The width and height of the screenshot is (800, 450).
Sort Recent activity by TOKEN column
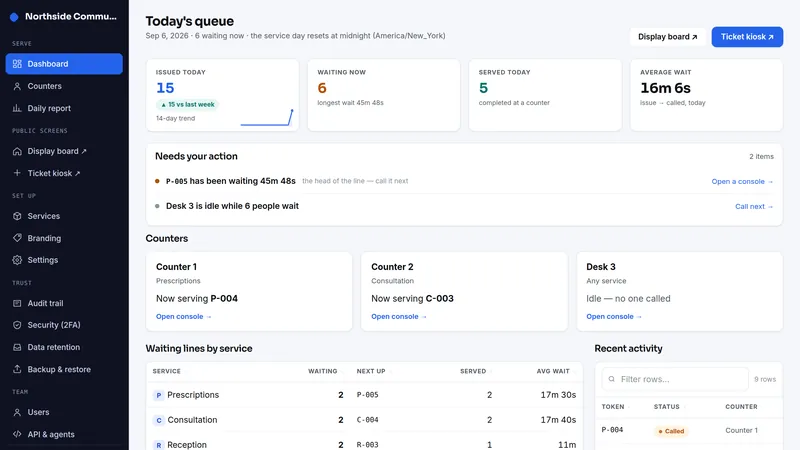point(613,407)
